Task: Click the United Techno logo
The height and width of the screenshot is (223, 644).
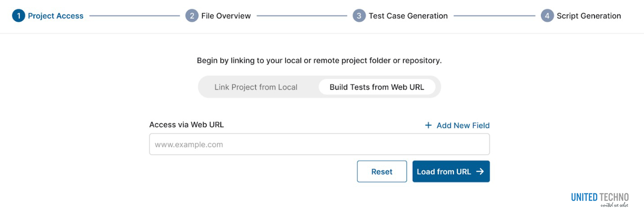Action: click(x=599, y=199)
